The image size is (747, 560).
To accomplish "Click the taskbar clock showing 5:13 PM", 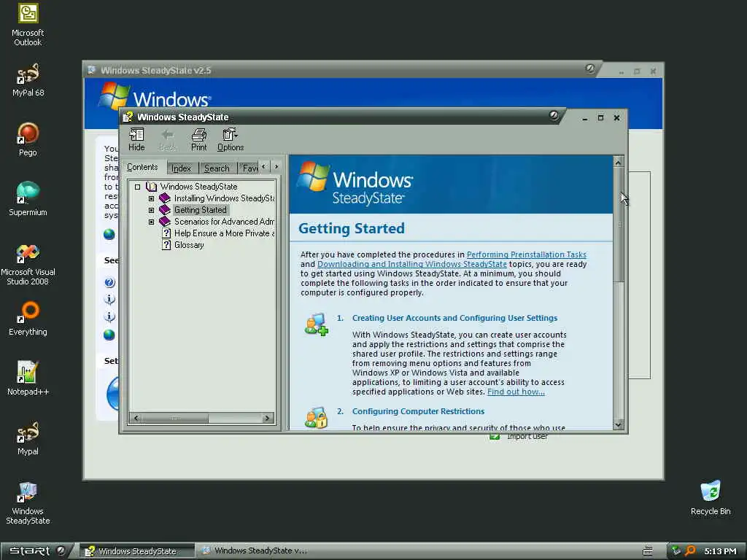I will pos(720,551).
